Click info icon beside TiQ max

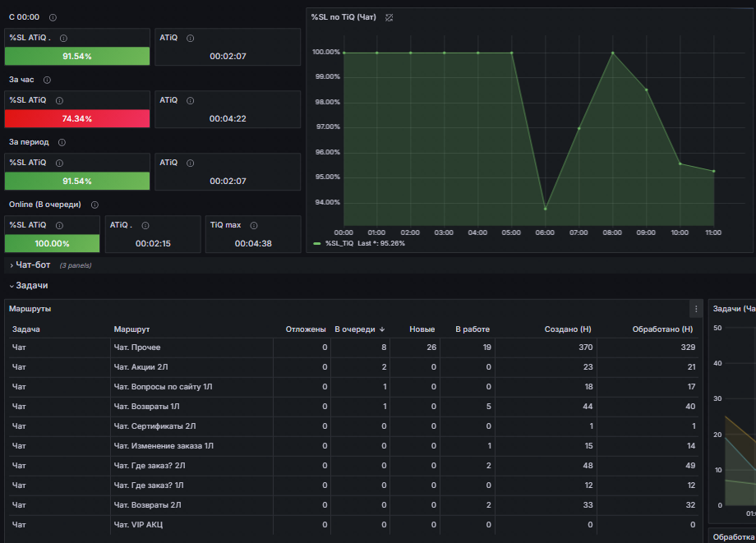click(x=254, y=225)
